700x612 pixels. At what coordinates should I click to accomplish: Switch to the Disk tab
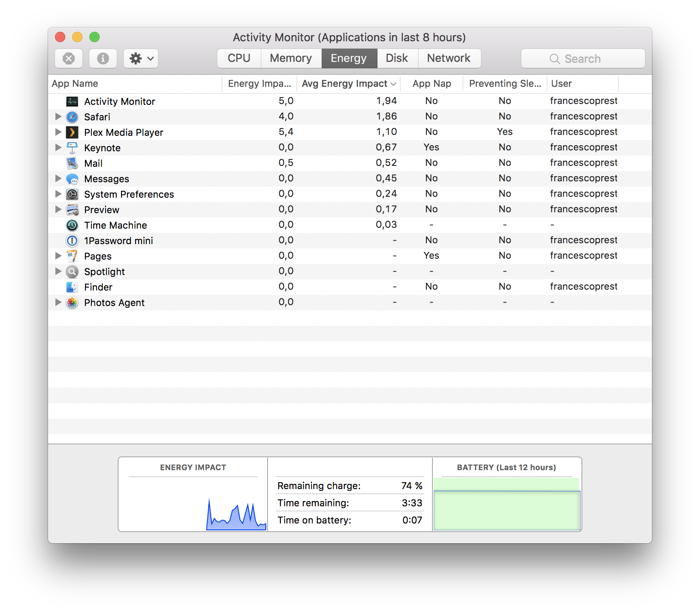[397, 58]
